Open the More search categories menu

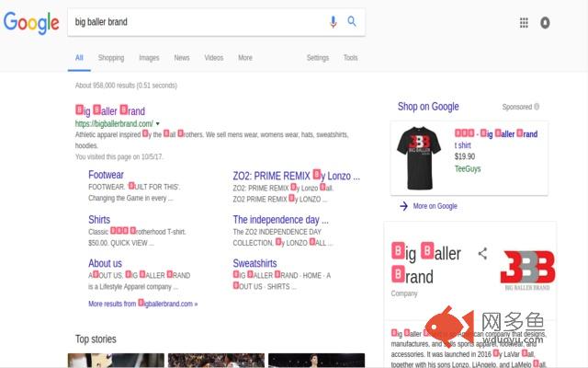tap(245, 57)
